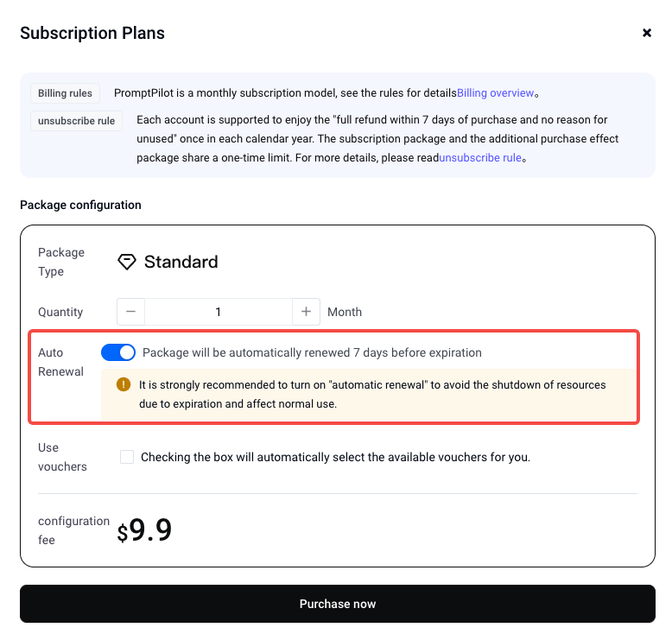
Task: Turn off the Auto Renewal switch
Action: pos(118,352)
